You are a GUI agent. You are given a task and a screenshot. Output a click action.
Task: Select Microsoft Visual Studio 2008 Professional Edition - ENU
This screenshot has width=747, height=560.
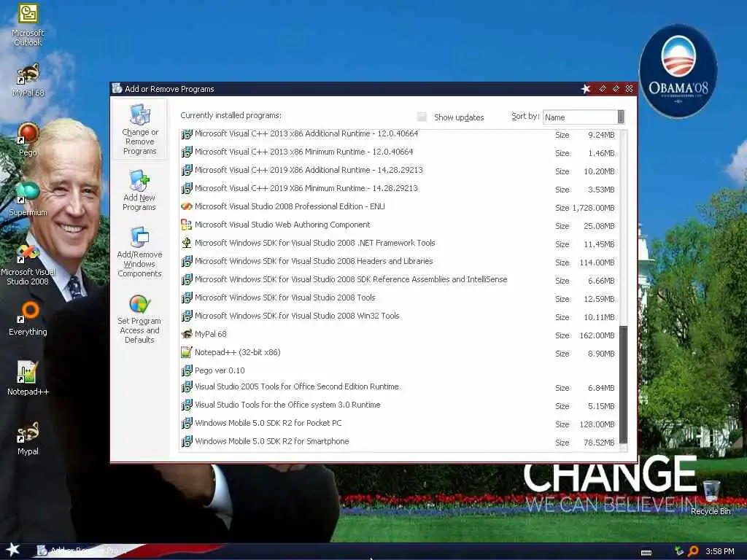399,206
